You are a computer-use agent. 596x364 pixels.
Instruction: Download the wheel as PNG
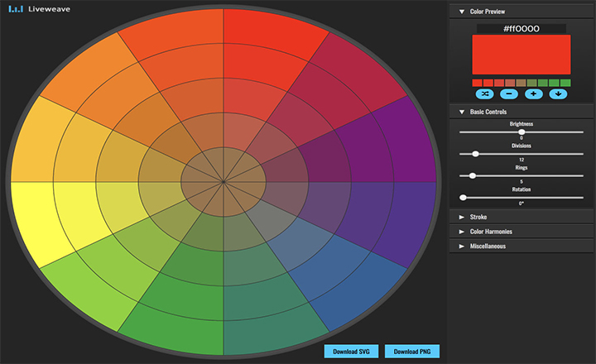click(x=412, y=352)
